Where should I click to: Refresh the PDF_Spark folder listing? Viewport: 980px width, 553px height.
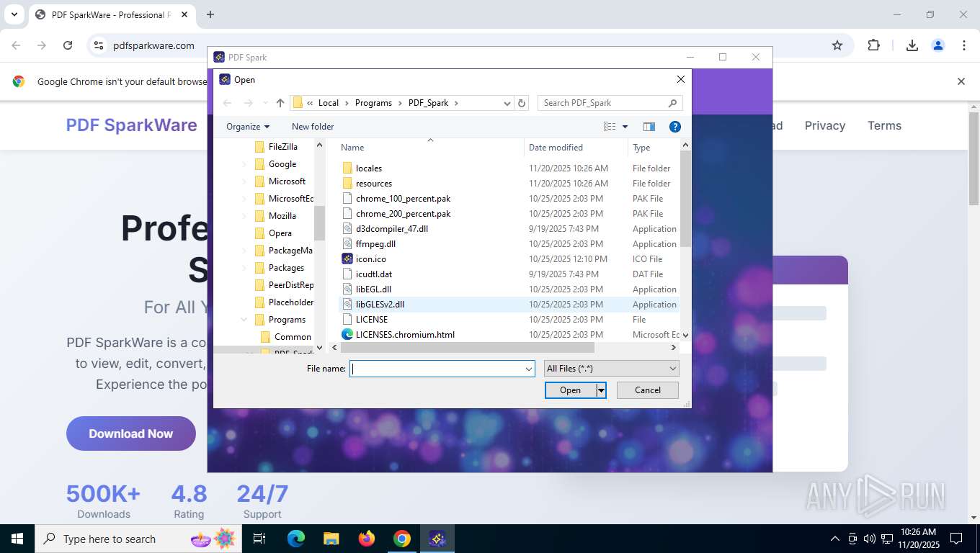click(522, 103)
